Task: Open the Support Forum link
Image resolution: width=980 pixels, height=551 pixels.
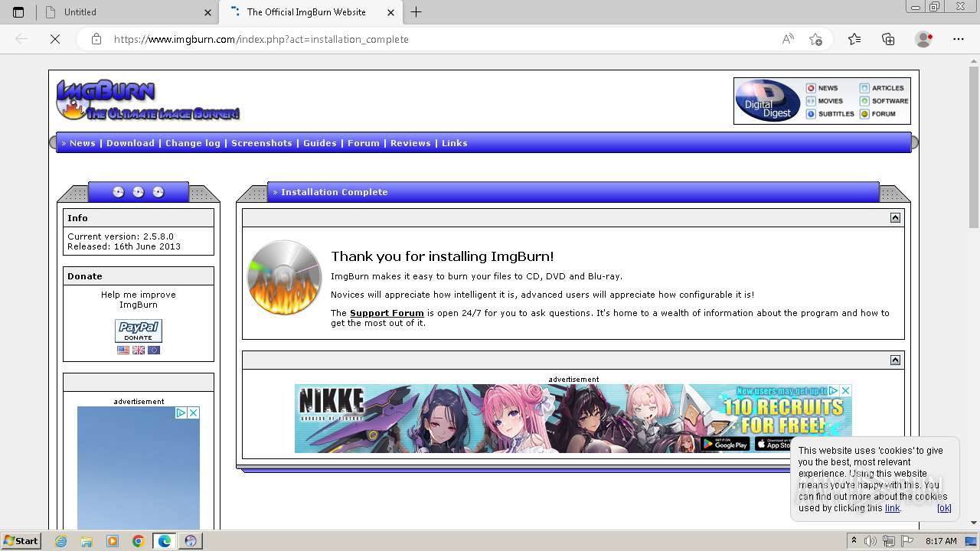Action: tap(387, 313)
